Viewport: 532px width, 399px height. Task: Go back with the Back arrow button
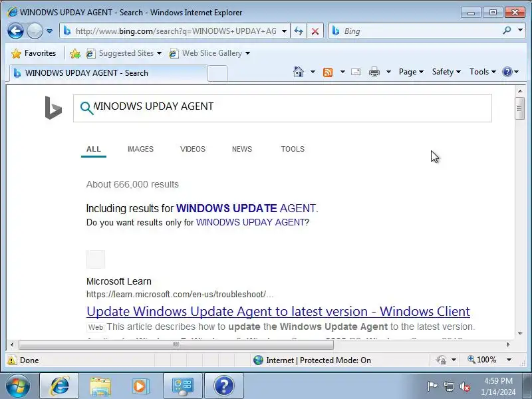coord(15,31)
